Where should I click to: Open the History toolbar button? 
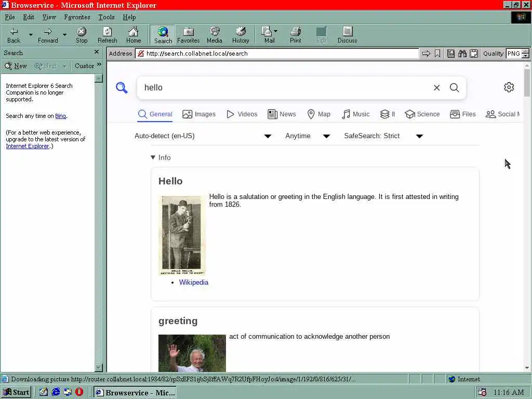241,35
